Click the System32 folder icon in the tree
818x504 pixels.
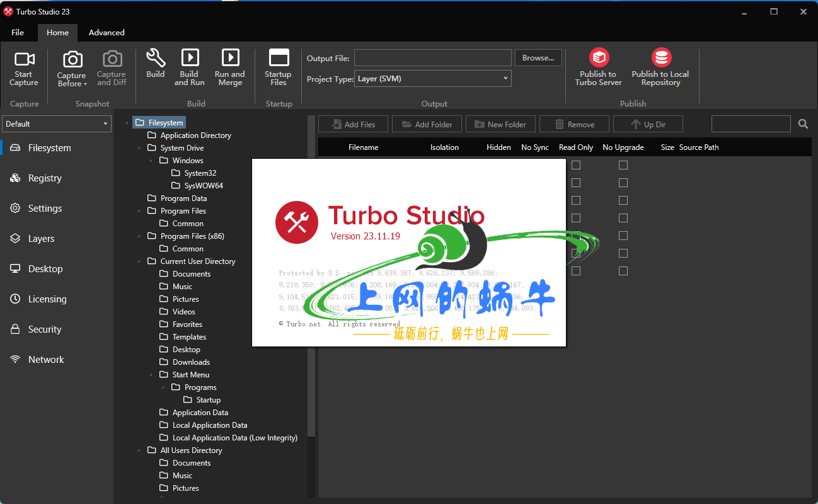click(x=176, y=173)
